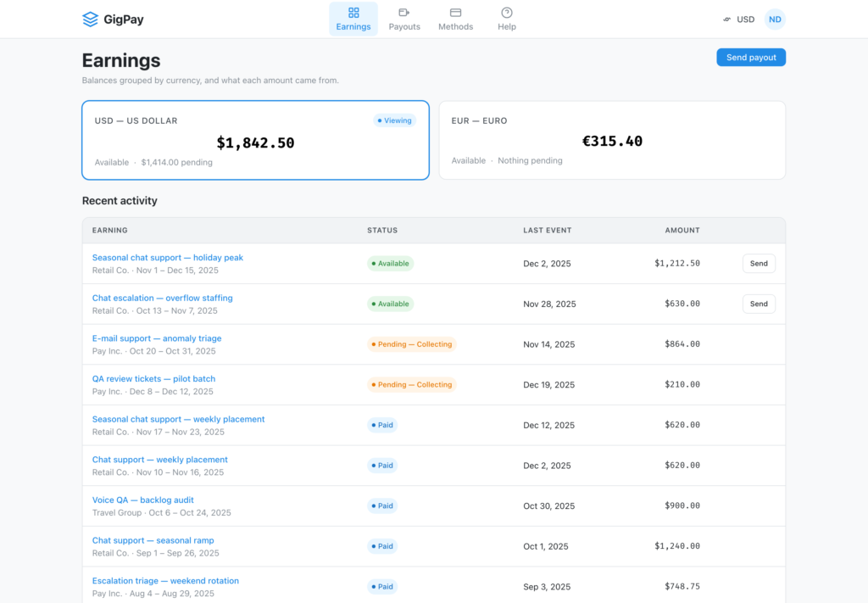Click the $1,240.00 amount cell
Image resolution: width=868 pixels, height=603 pixels.
tap(677, 546)
